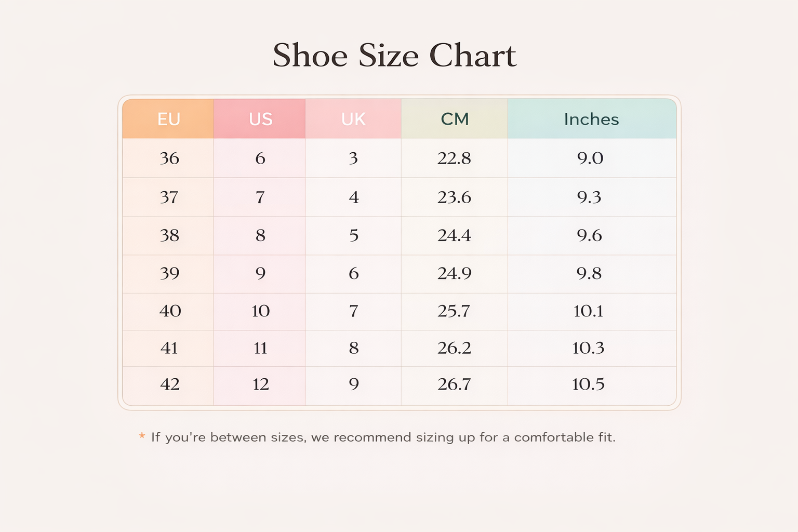Image resolution: width=798 pixels, height=532 pixels.
Task: Click the 26.7 centimeter cell
Action: point(454,384)
